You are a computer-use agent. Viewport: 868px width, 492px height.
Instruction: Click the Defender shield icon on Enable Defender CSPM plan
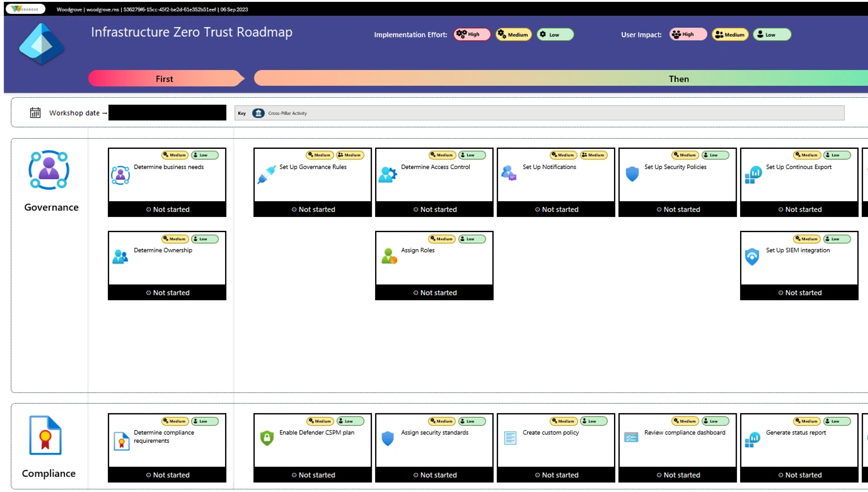pyautogui.click(x=266, y=438)
